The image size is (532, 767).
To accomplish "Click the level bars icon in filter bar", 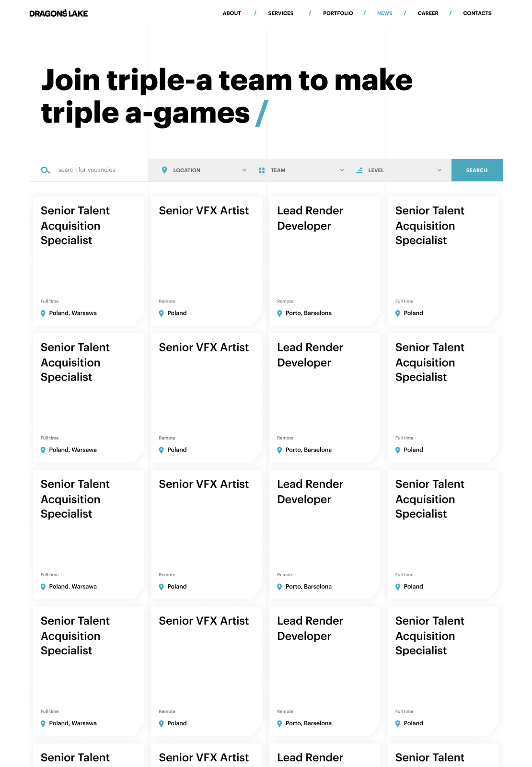I will [359, 170].
